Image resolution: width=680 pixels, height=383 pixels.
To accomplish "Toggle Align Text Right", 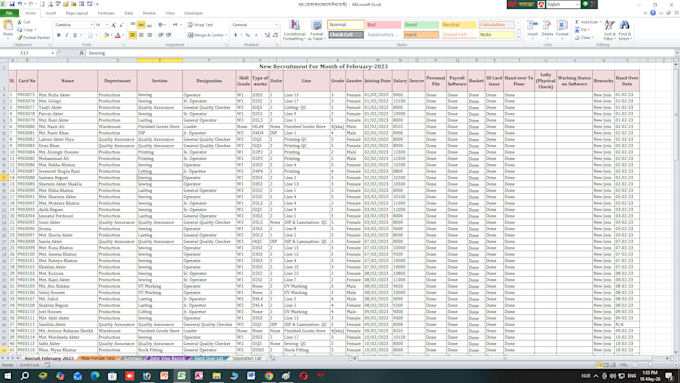I will [x=149, y=35].
